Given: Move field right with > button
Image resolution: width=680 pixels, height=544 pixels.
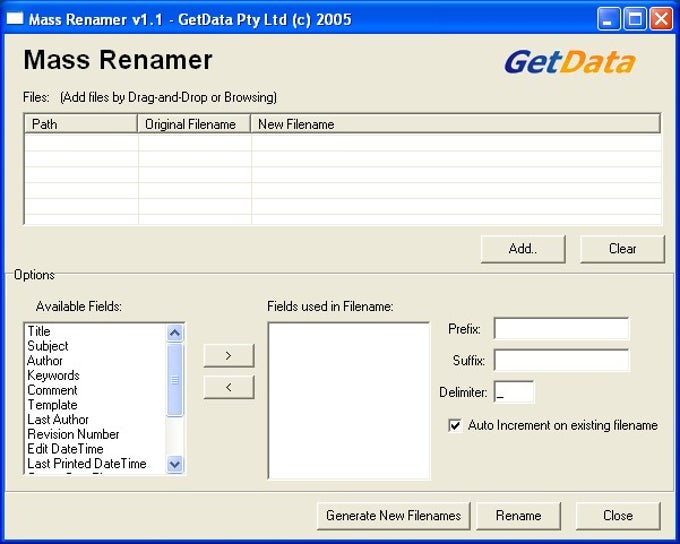Looking at the screenshot, I should [229, 356].
